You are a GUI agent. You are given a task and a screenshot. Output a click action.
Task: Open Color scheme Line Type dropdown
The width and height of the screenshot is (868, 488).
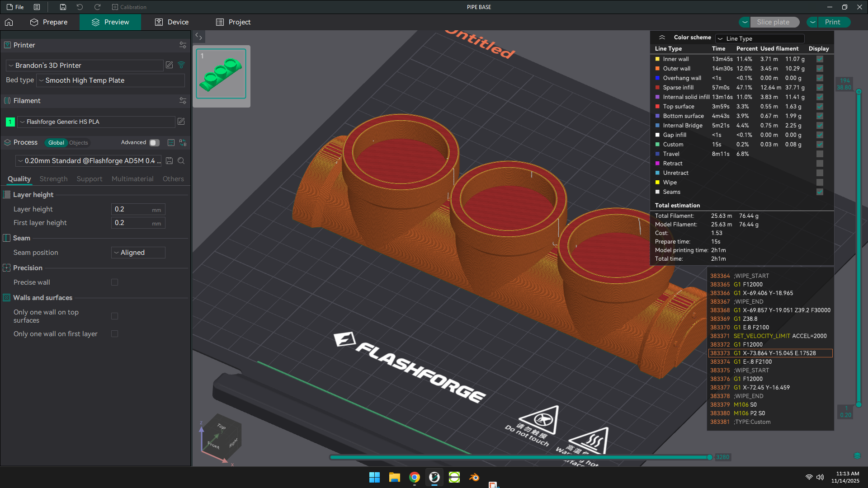coord(759,38)
